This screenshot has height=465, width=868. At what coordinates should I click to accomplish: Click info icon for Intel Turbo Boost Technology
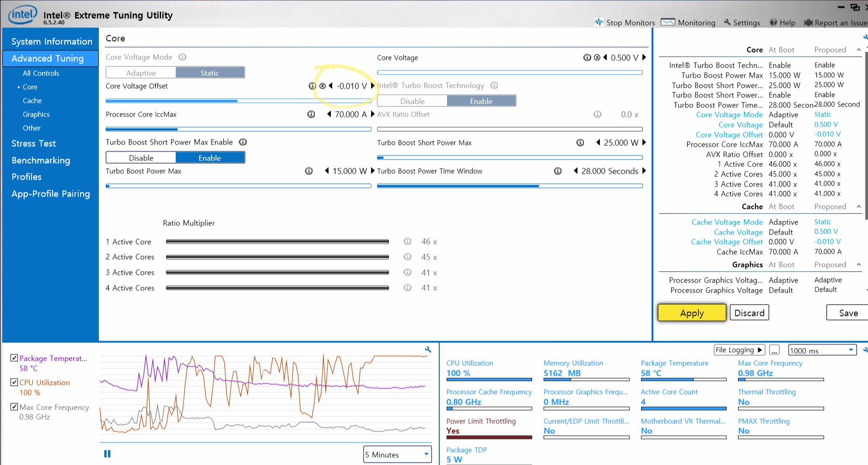(494, 85)
